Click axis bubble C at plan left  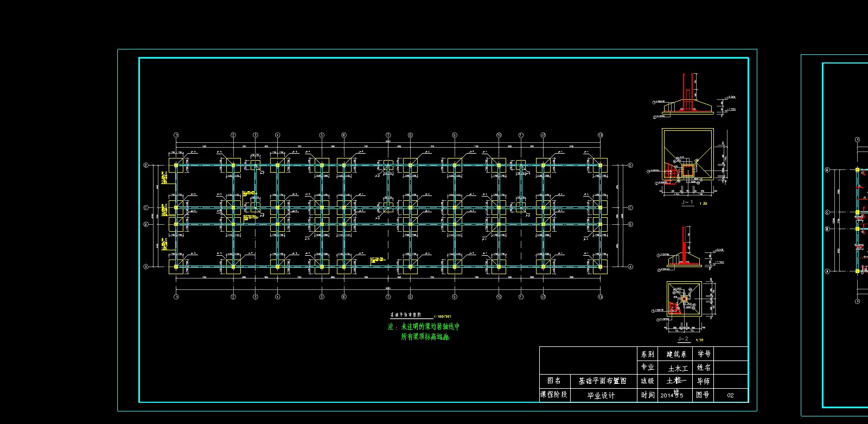click(x=145, y=207)
